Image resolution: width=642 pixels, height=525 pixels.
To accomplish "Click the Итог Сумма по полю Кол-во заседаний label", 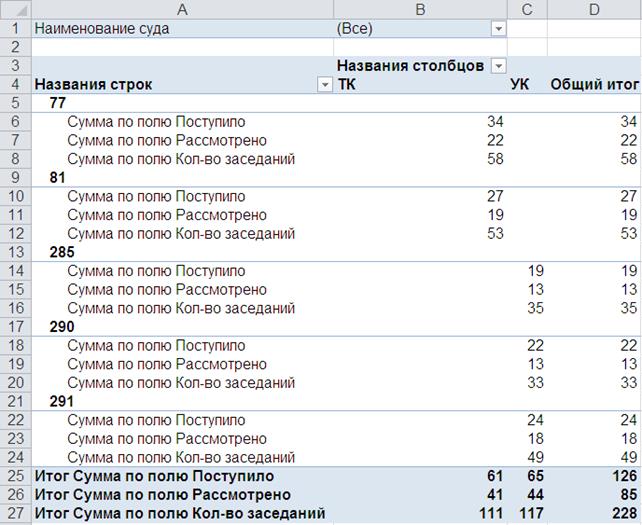I will 180,513.
